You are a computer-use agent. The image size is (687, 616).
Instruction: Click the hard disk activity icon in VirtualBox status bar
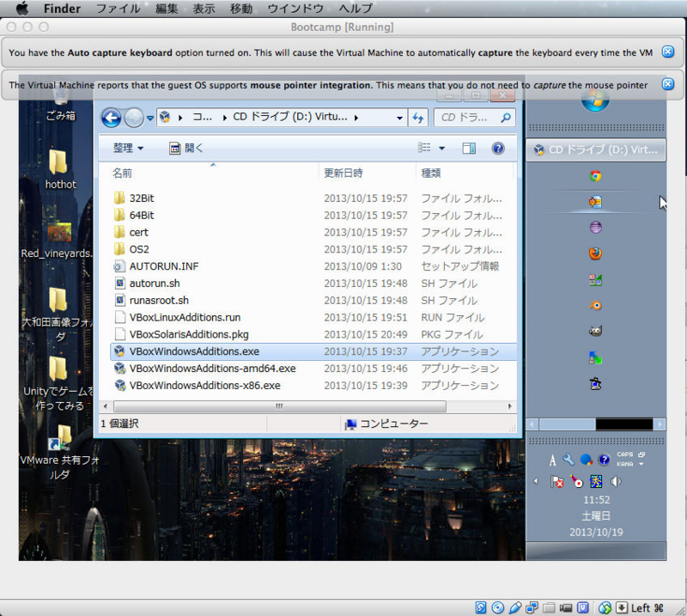pos(481,607)
